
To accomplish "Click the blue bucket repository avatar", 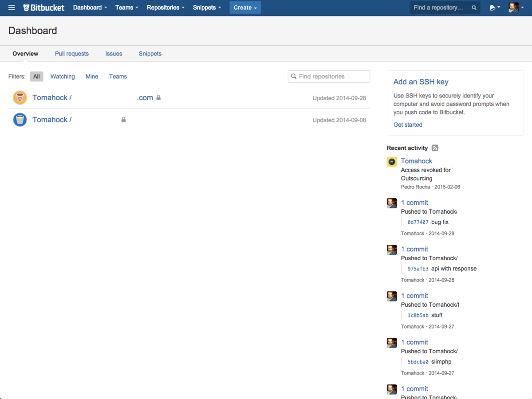I will (20, 120).
